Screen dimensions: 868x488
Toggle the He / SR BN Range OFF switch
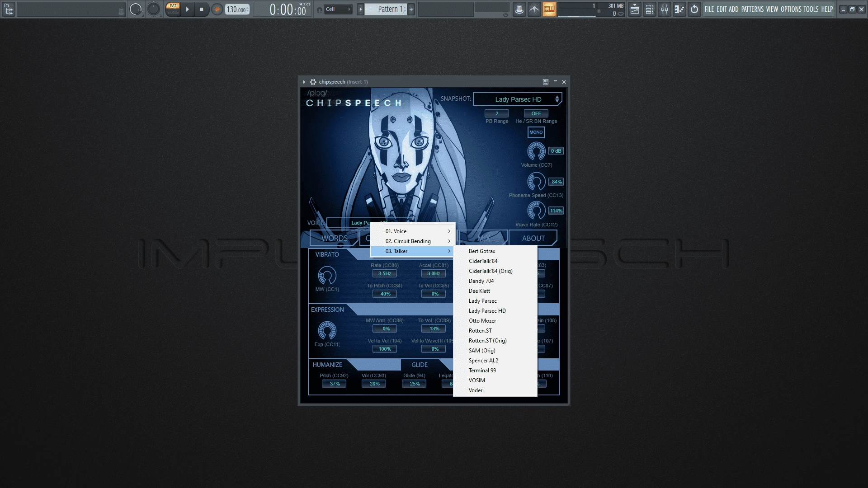[536, 113]
